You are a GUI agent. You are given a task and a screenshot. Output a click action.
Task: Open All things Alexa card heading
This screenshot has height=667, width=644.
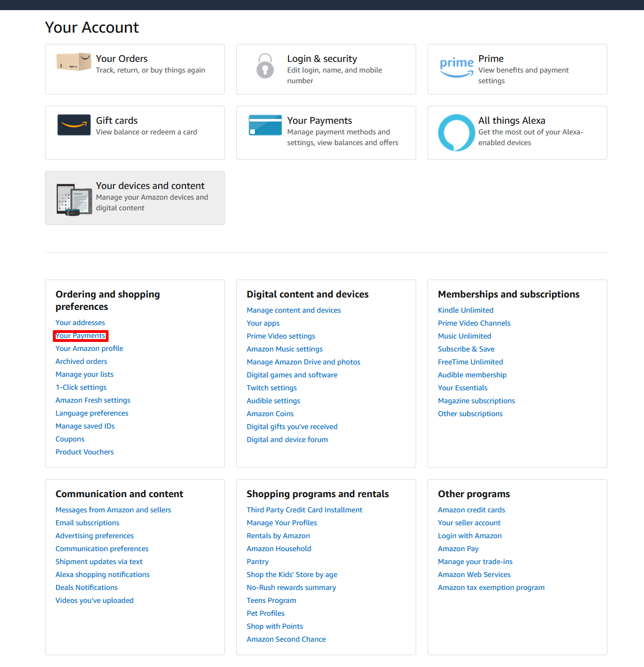pyautogui.click(x=512, y=120)
